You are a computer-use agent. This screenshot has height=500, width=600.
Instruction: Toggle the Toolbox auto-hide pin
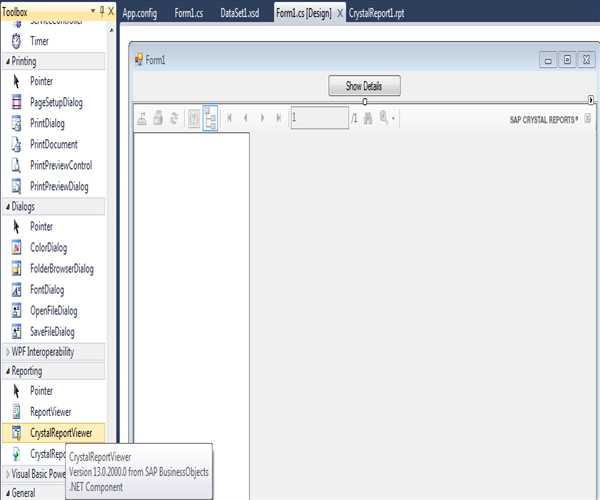click(x=98, y=10)
